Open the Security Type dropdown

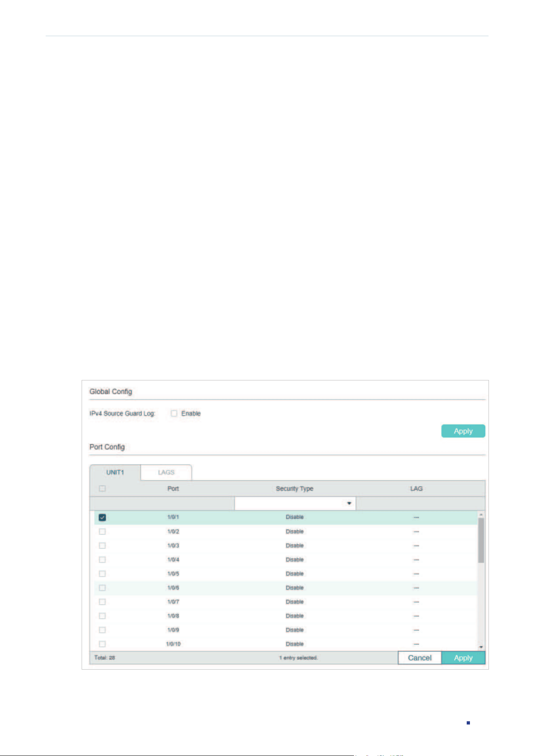point(295,504)
